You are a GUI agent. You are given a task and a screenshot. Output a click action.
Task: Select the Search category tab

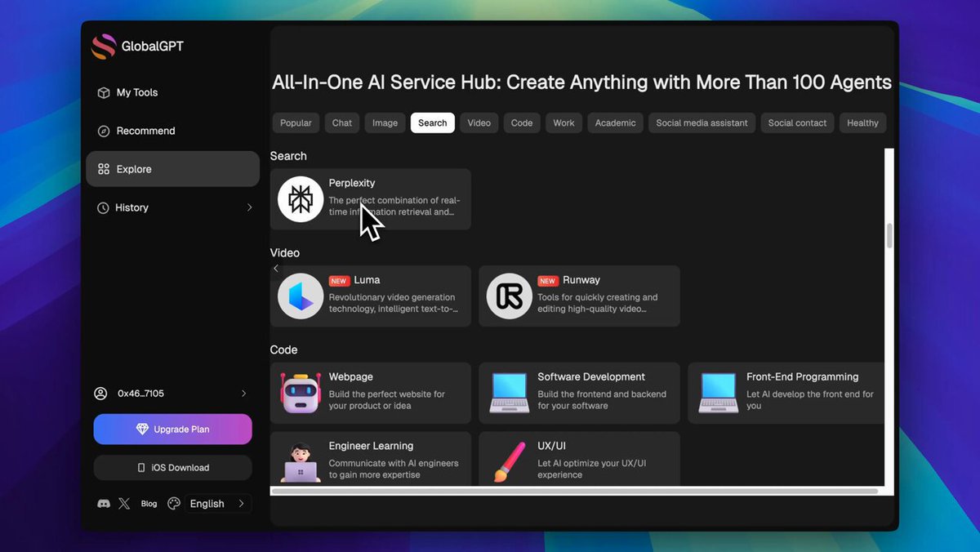433,123
